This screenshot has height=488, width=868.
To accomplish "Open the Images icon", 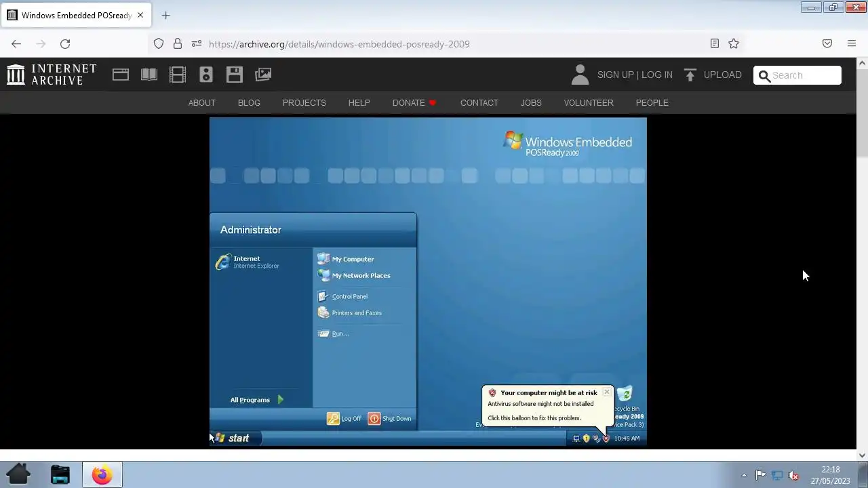I will [263, 75].
